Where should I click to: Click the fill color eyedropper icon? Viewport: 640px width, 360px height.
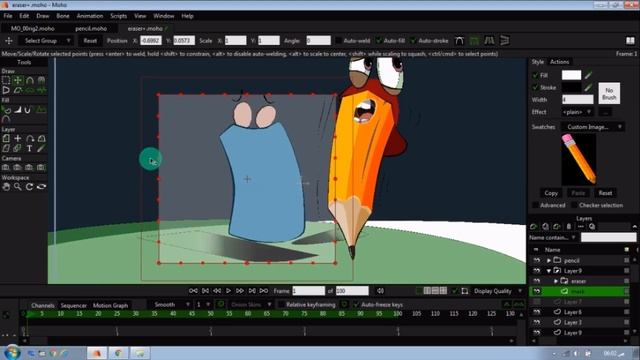(588, 75)
